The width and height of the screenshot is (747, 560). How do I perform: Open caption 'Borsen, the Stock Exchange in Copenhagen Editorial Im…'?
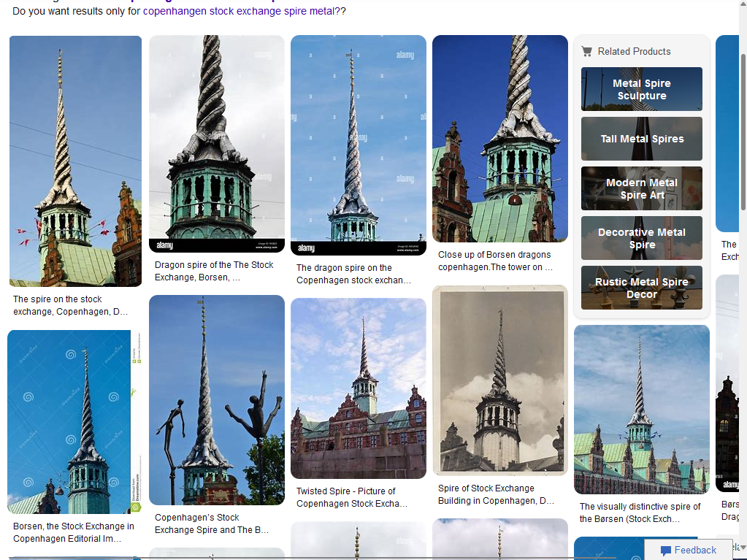(x=74, y=532)
